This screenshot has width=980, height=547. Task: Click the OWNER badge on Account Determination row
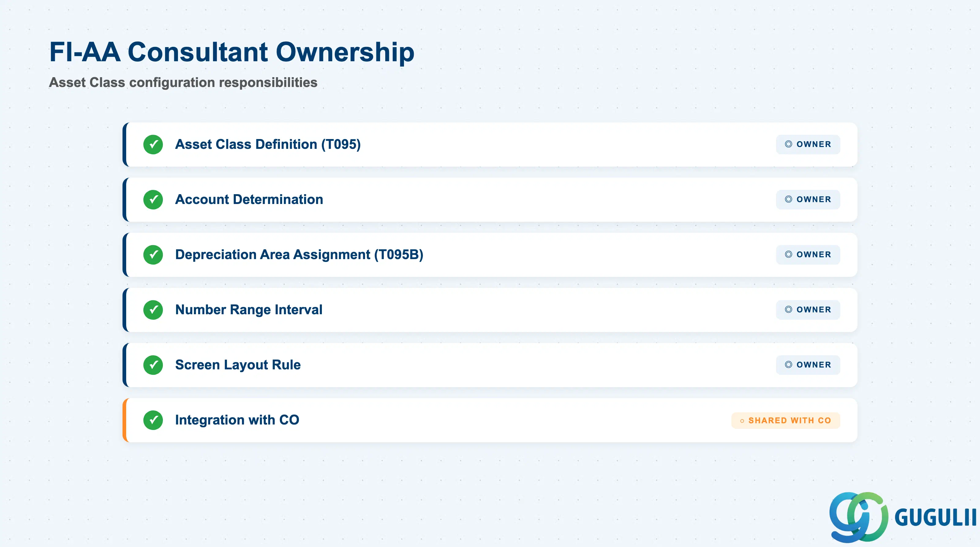pos(808,200)
